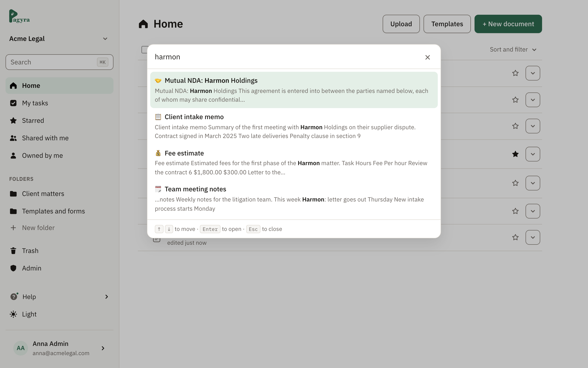The width and height of the screenshot is (588, 368).
Task: Expand the Acme Legal workspace switcher
Action: [x=58, y=39]
